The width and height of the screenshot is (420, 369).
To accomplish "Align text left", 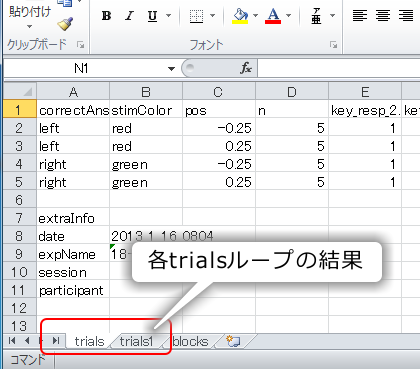I will pyautogui.click(x=360, y=16).
